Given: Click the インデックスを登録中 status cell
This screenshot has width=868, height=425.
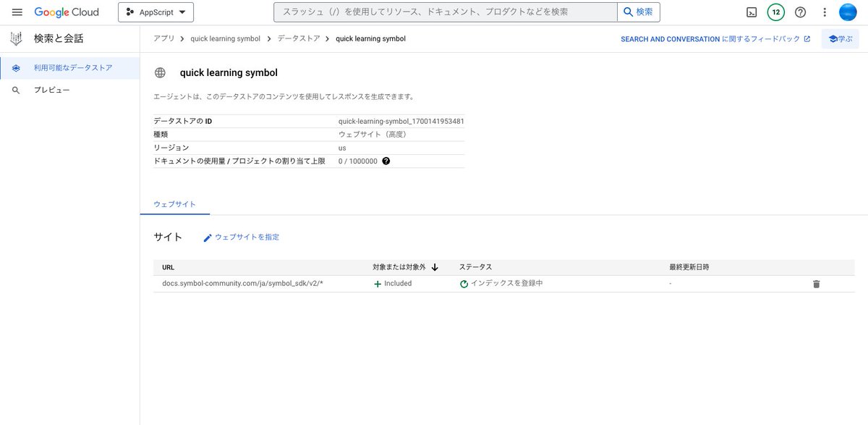Looking at the screenshot, I should [501, 283].
